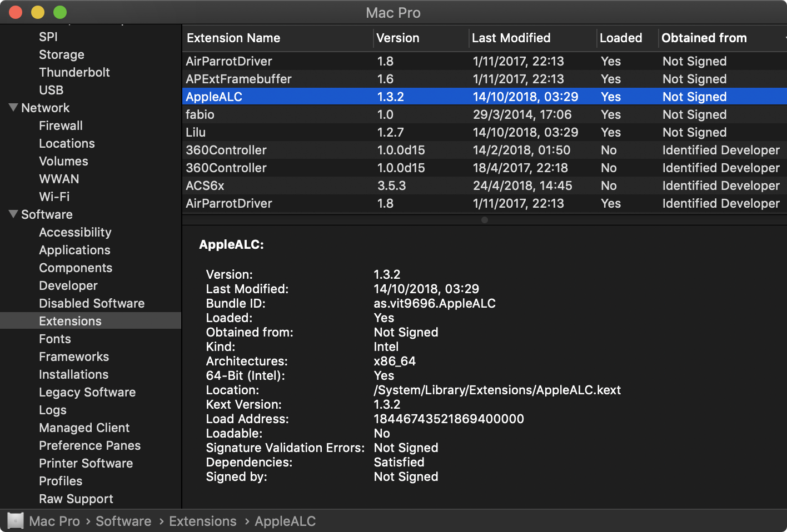Select the Not Signed AirParrotDriver row
Screen dimensions: 787x532
coord(485,61)
